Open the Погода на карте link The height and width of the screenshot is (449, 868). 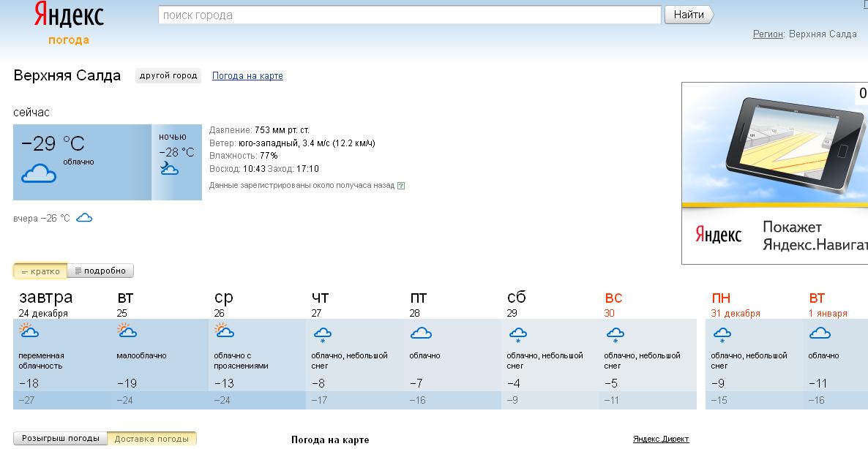point(247,76)
